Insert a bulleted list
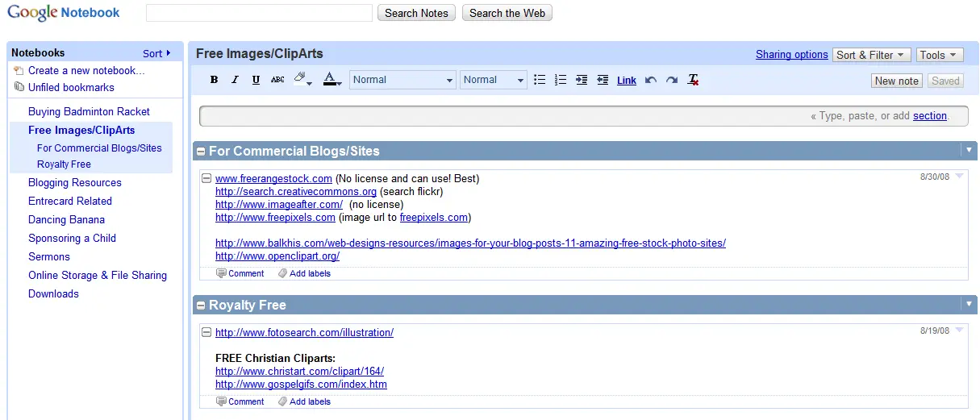Image resolution: width=980 pixels, height=420 pixels. pyautogui.click(x=540, y=80)
